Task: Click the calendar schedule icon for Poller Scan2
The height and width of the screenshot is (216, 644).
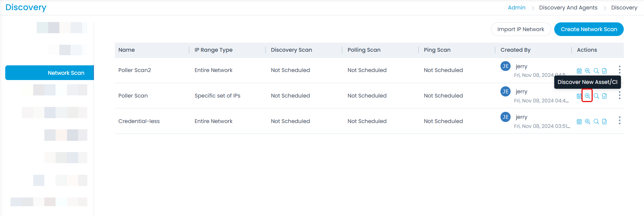Action: (x=579, y=71)
